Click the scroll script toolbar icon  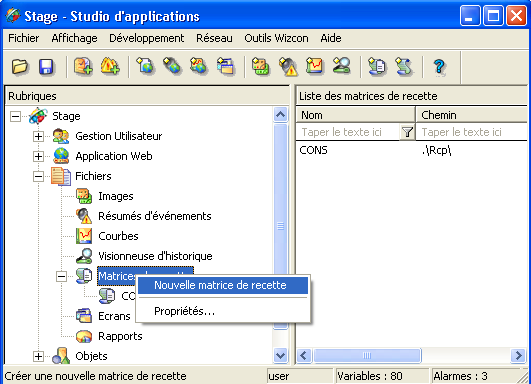coord(404,66)
